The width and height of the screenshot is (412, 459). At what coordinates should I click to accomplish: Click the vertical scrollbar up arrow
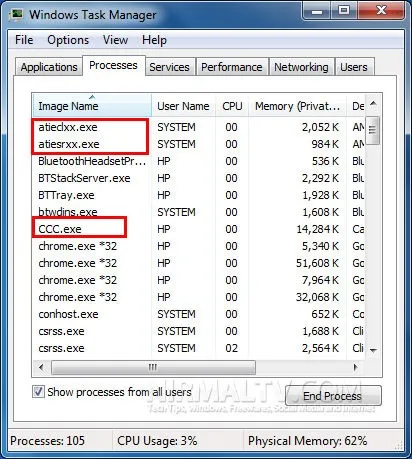373,104
